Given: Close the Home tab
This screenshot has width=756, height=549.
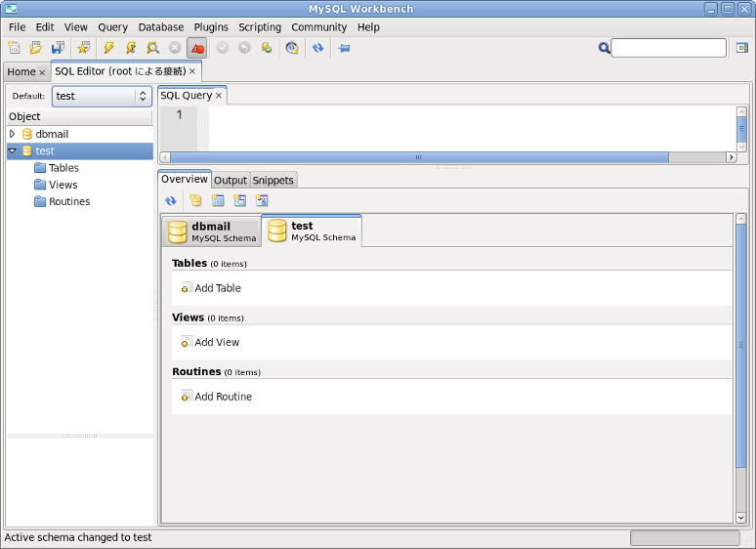Looking at the screenshot, I should tap(42, 72).
